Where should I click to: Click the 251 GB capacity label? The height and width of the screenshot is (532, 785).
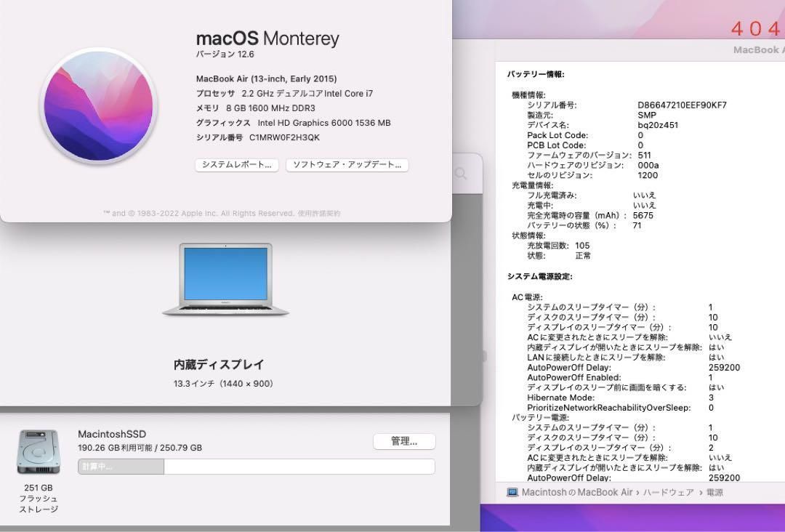(38, 488)
